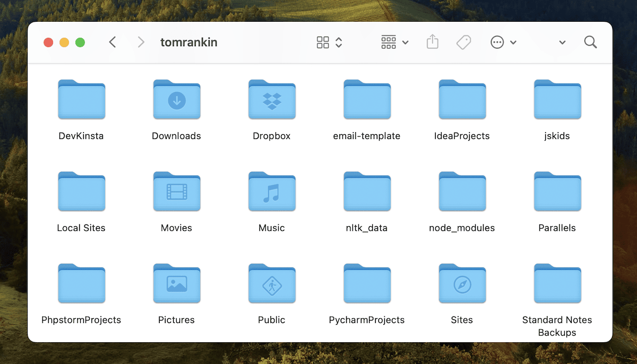637x364 pixels.
Task: Open the Dropbox folder icon
Action: coord(272,99)
